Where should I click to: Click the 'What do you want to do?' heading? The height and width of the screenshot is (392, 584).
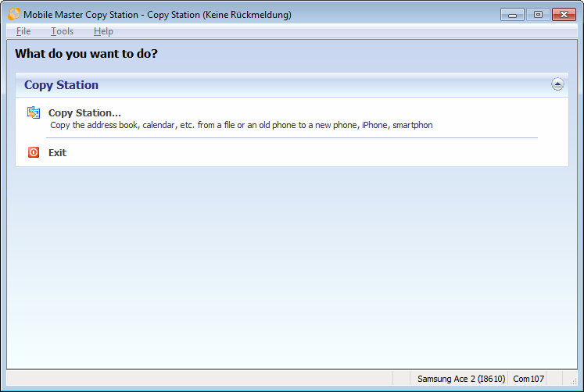86,54
